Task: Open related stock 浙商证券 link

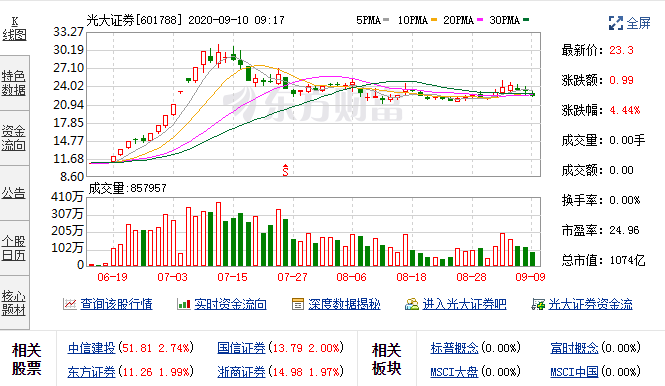Action: click(241, 372)
